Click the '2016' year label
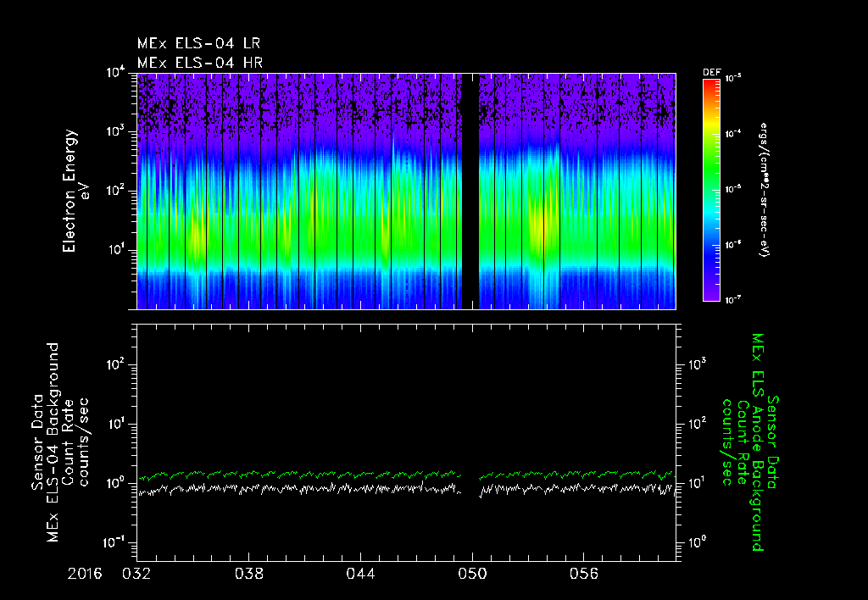 pyautogui.click(x=85, y=574)
